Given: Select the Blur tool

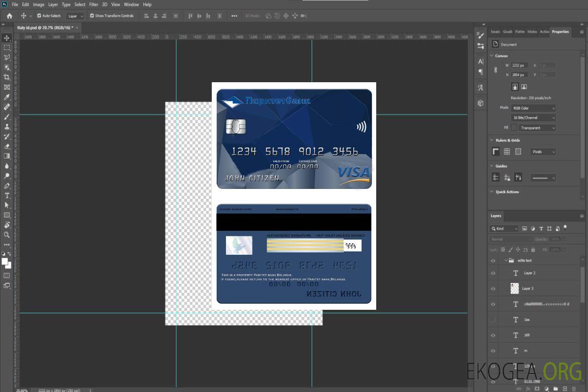Looking at the screenshot, I should 7,166.
